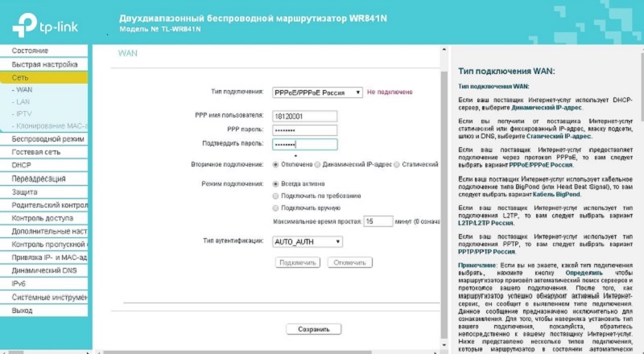The image size is (644, 354).
Task: Click Кабель BigPond in help text
Action: (556, 194)
